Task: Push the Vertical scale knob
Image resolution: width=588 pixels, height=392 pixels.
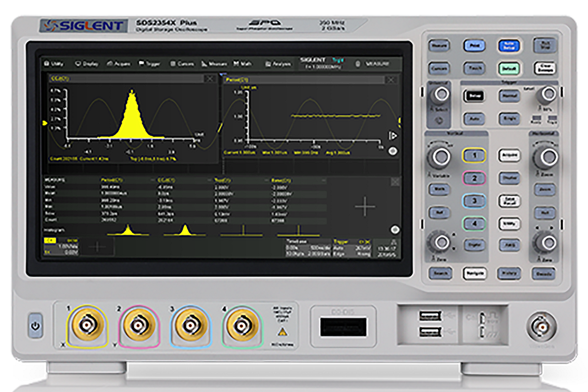Action: click(x=439, y=157)
